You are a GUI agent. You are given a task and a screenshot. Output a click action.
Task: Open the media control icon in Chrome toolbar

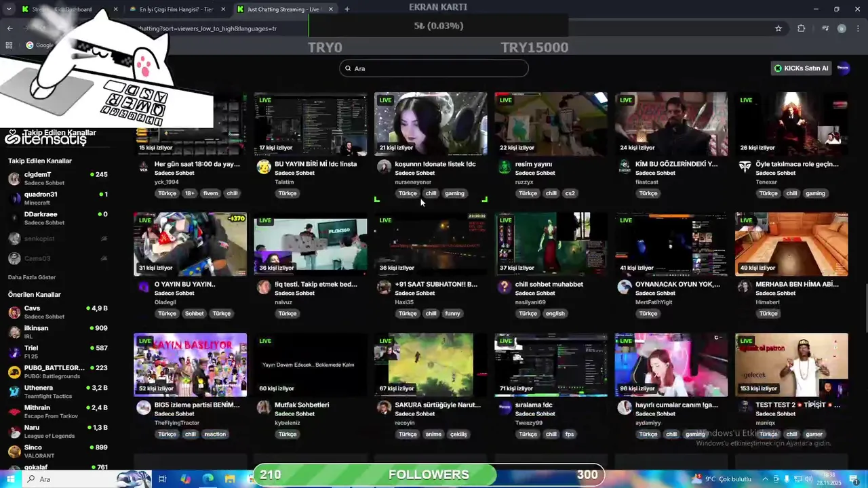click(825, 28)
